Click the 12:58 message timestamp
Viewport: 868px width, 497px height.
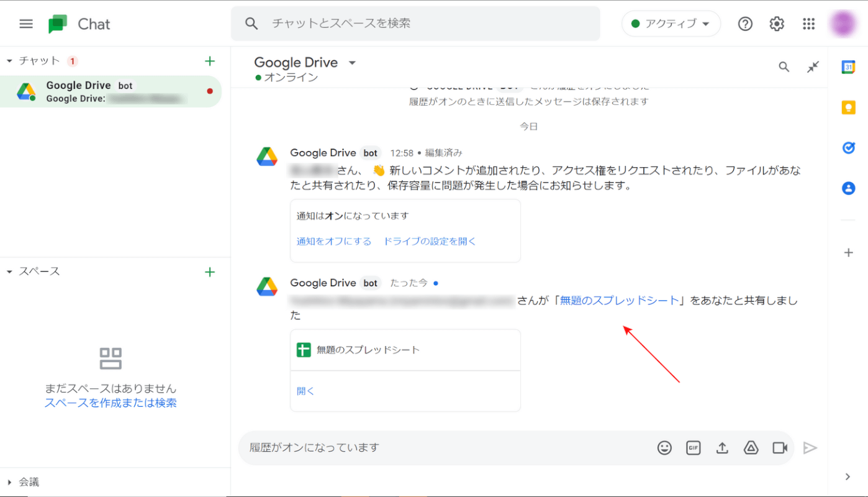(x=402, y=153)
